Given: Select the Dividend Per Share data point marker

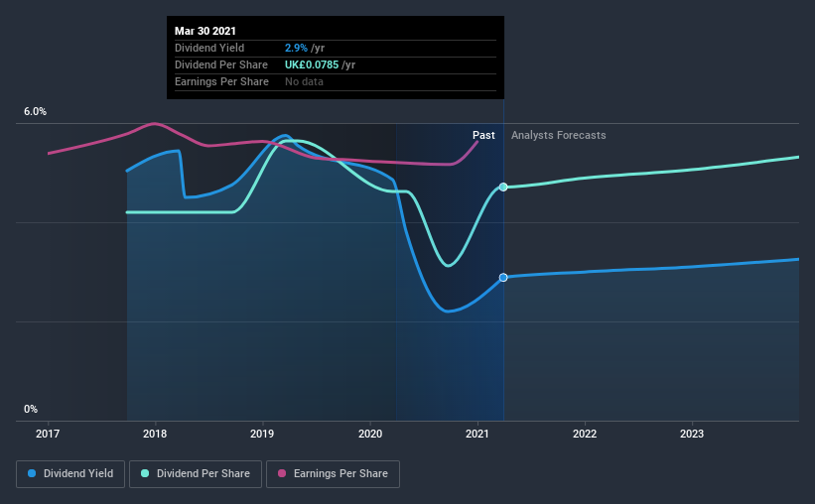Looking at the screenshot, I should [x=503, y=188].
